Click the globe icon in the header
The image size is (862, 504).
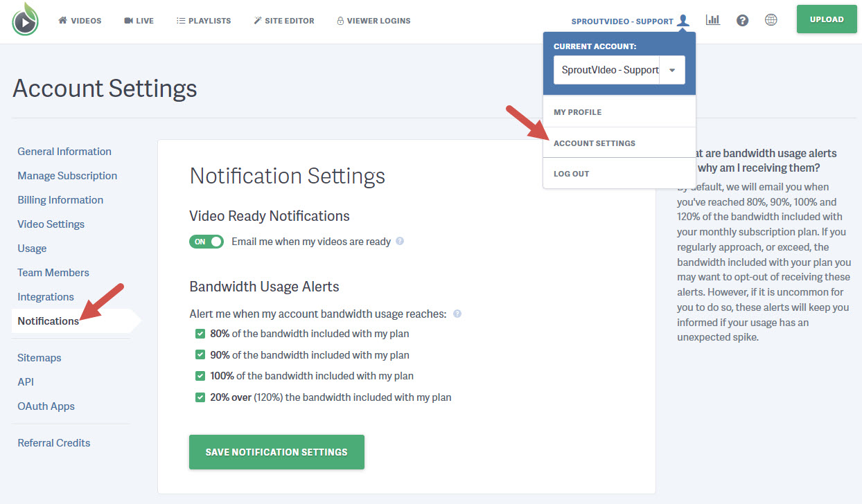point(771,20)
